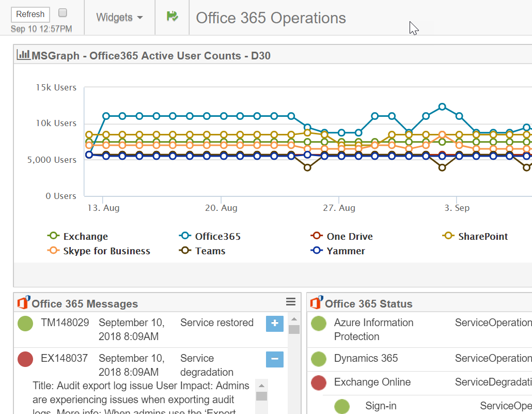Image resolution: width=532 pixels, height=414 pixels.
Task: Click the Office 365 icon on the Messages panel
Action: [23, 302]
